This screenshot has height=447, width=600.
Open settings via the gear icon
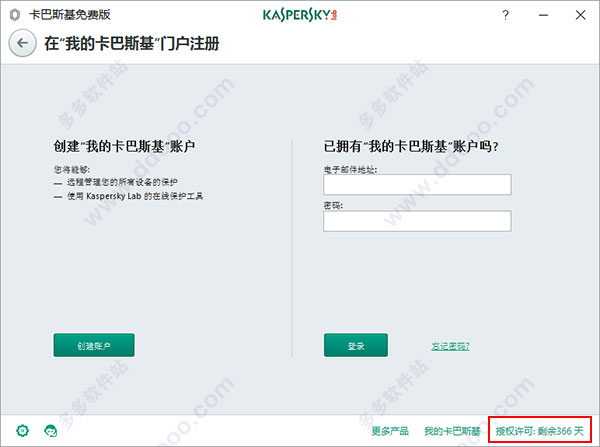pos(23,431)
